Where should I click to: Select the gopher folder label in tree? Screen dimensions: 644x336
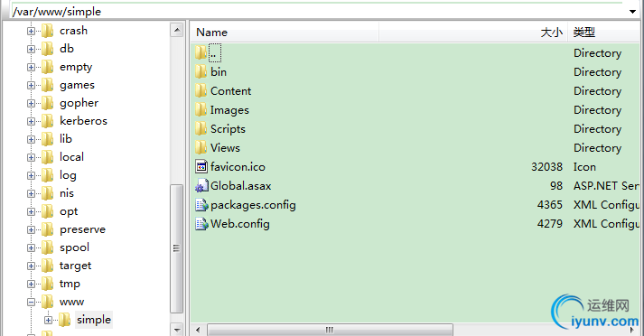[79, 103]
